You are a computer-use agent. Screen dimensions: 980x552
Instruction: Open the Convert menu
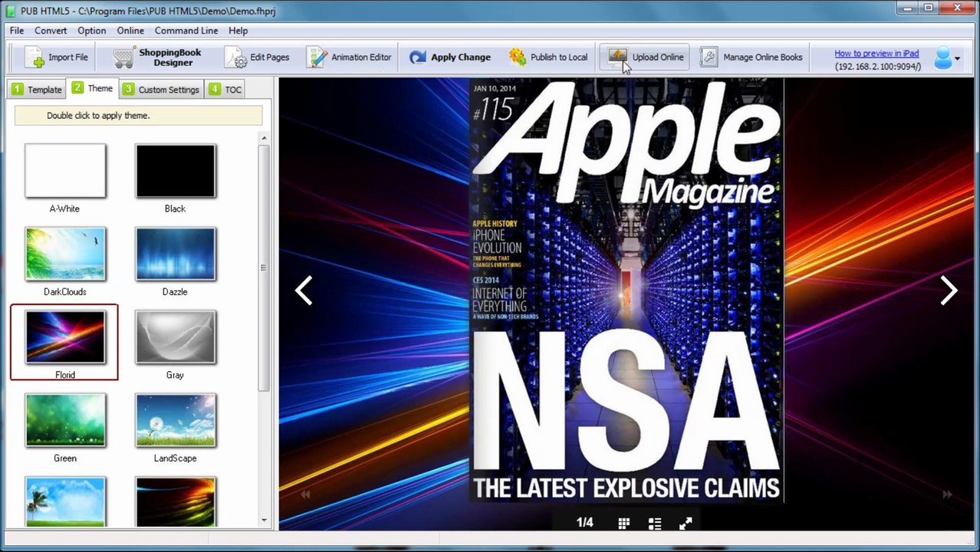pos(51,31)
